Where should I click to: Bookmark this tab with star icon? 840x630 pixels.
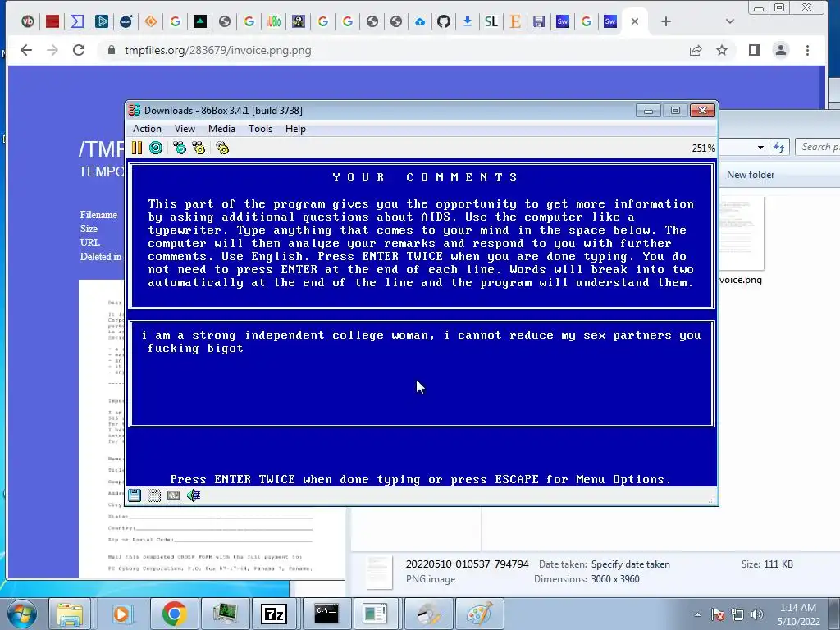pos(722,50)
